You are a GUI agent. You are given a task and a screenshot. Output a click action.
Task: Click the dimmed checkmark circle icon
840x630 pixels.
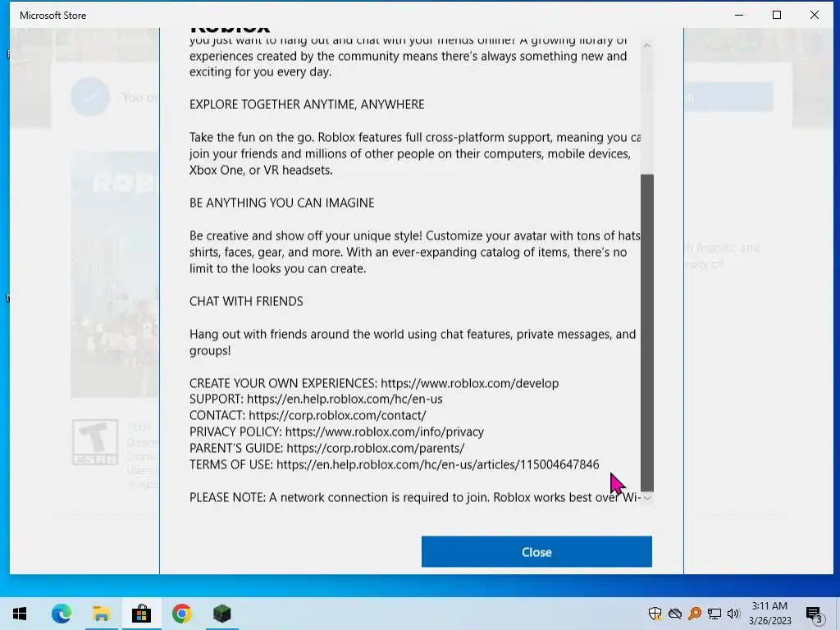click(x=90, y=97)
